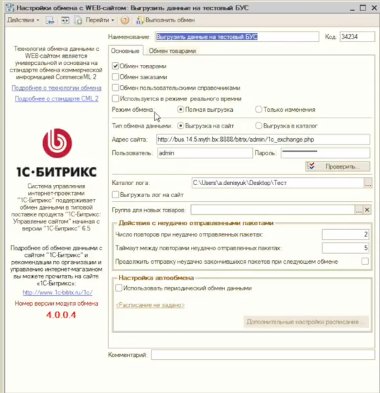Viewport: 380px width, 393px height.
Task: Open selection button for Группа для новых товаров
Action: pos(358,210)
